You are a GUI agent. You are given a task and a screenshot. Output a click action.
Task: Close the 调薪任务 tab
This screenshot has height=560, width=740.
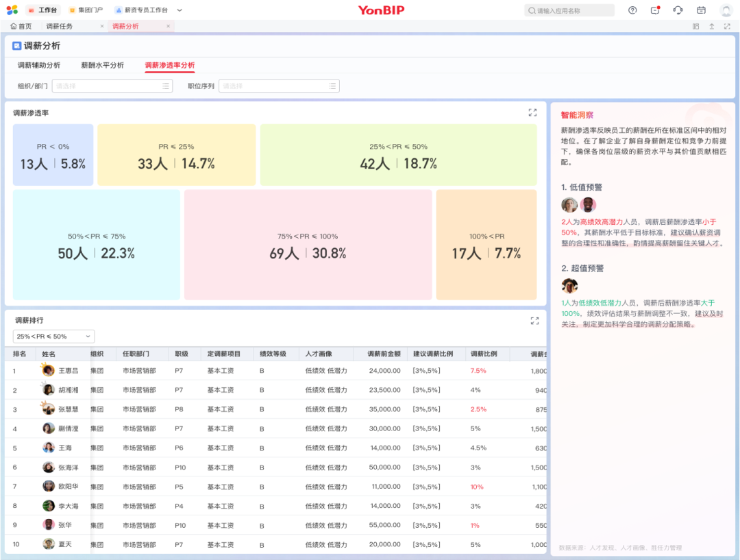(x=102, y=26)
